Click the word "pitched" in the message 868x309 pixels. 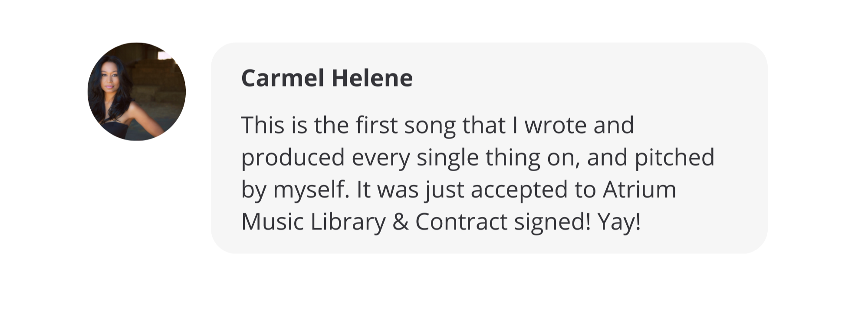(674, 158)
